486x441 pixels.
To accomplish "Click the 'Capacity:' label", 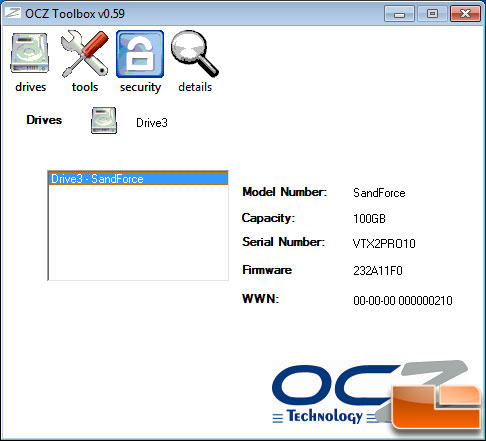I will (268, 218).
